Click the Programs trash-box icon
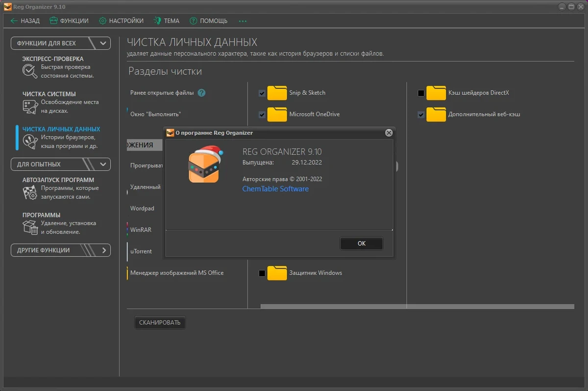Viewport: 588px width, 391px height. [x=30, y=227]
